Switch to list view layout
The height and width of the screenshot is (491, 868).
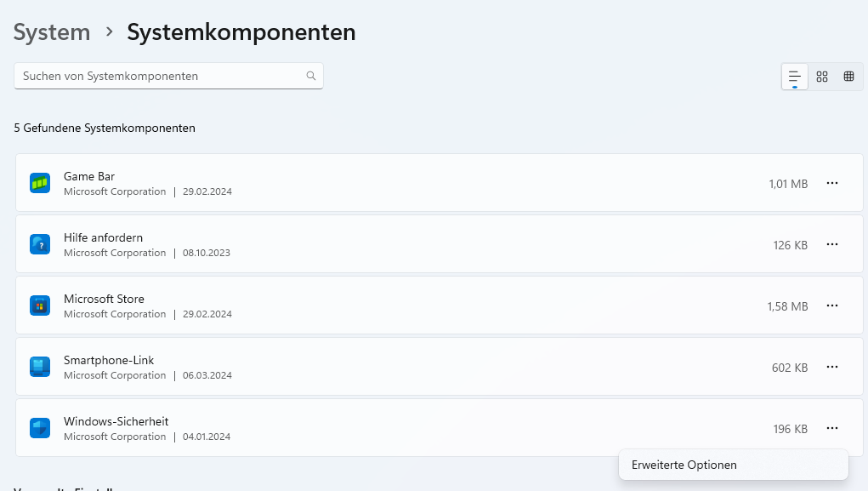794,77
